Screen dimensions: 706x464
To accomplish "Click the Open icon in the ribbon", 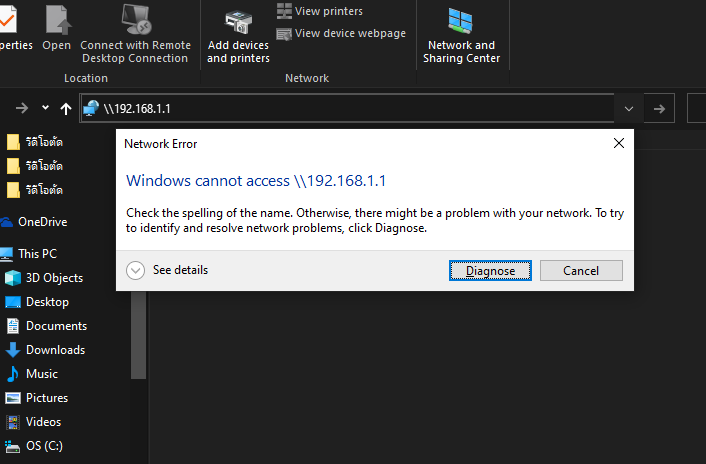I will (56, 20).
